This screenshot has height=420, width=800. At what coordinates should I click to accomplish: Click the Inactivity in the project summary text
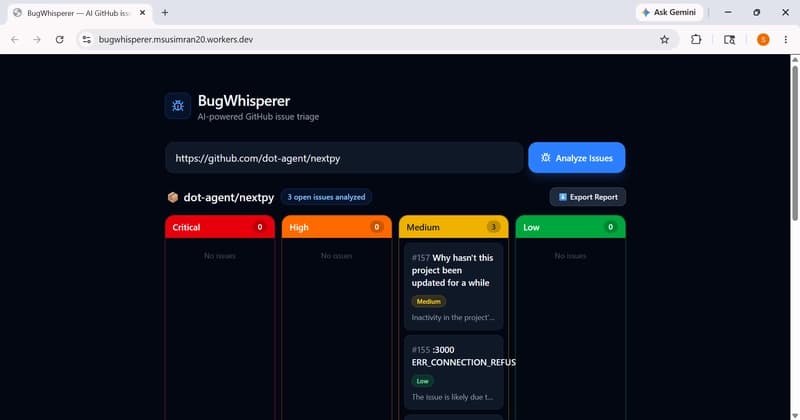pos(453,317)
